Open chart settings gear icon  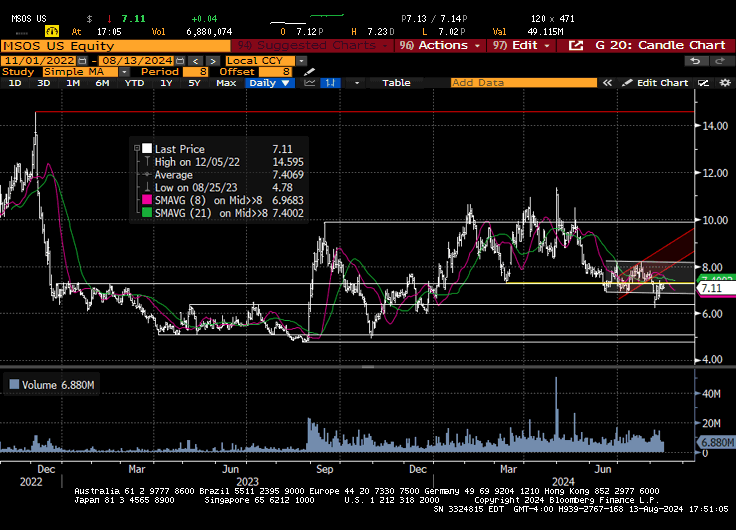[x=725, y=83]
